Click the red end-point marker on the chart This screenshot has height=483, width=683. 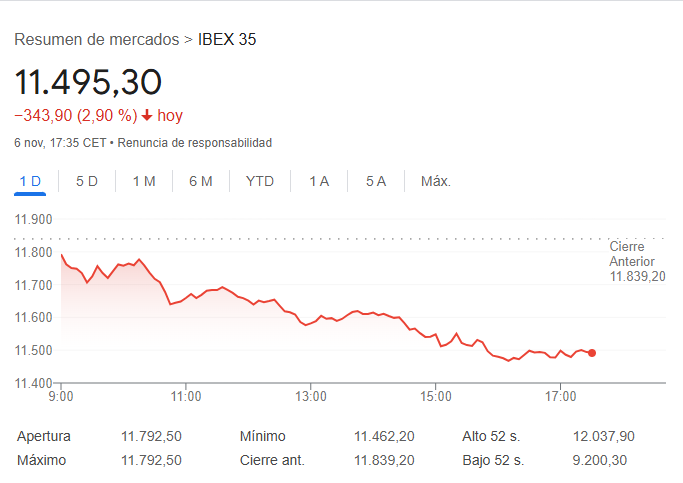(x=592, y=353)
